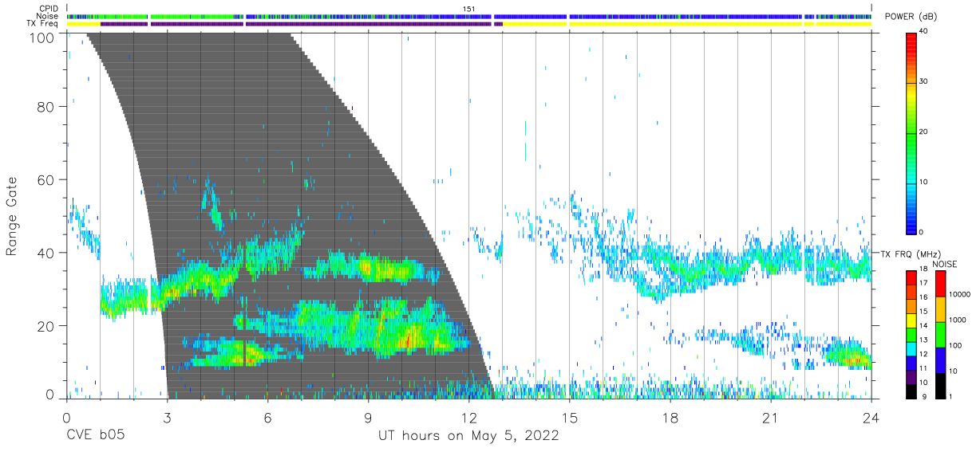Click the TX Freq row label
Image resolution: width=980 pixels, height=452 pixels.
click(x=43, y=24)
